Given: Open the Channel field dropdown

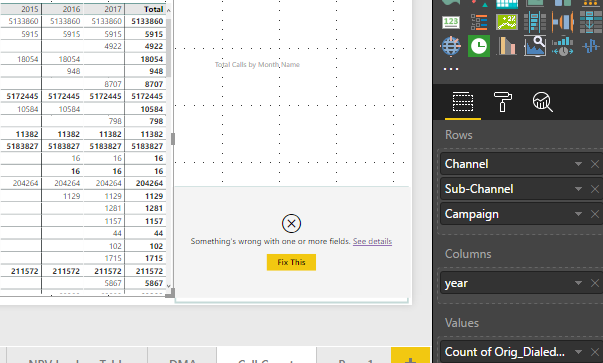Looking at the screenshot, I should (578, 164).
